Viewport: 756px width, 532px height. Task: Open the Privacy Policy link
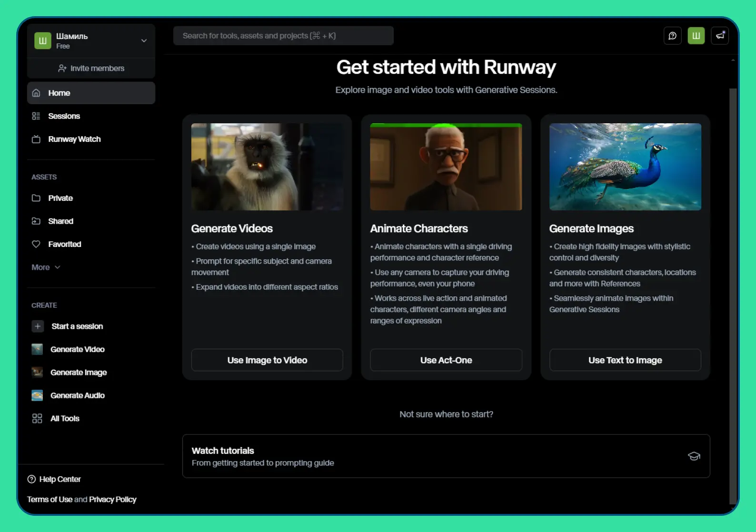pyautogui.click(x=112, y=500)
